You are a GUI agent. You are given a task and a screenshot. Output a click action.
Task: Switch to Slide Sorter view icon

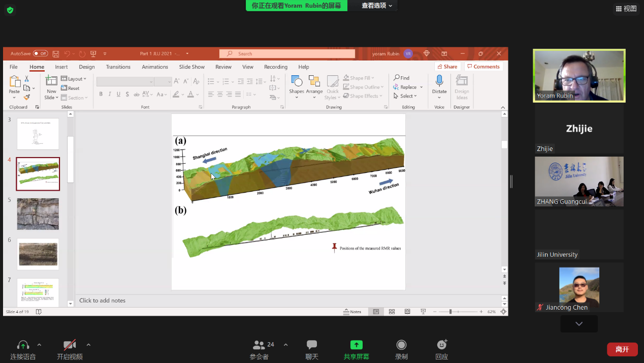(392, 312)
